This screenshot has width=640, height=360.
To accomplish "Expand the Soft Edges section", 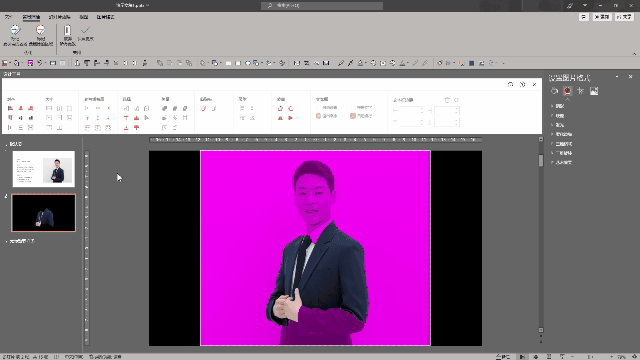I will 563,134.
